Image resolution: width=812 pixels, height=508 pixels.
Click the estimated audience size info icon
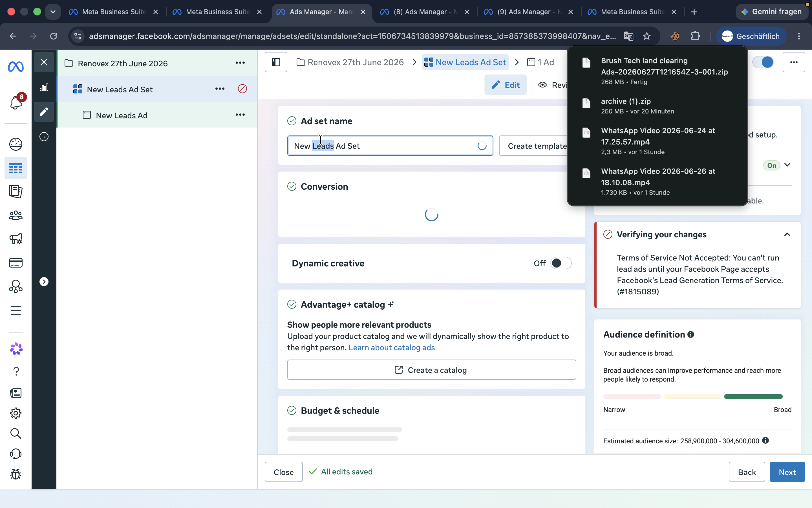point(765,441)
